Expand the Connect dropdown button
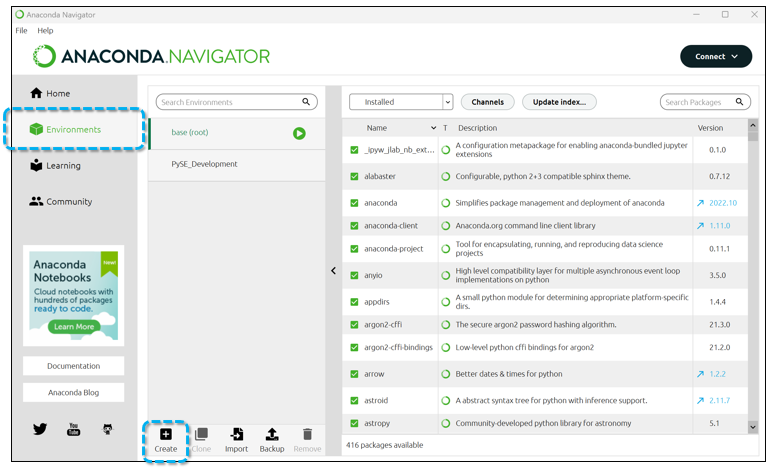Image resolution: width=778 pixels, height=472 pixels. [x=715, y=57]
